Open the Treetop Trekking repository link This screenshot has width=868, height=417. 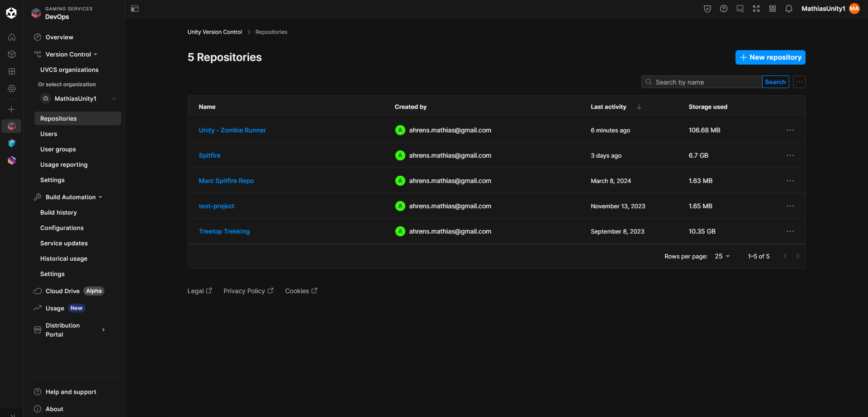pyautogui.click(x=224, y=231)
